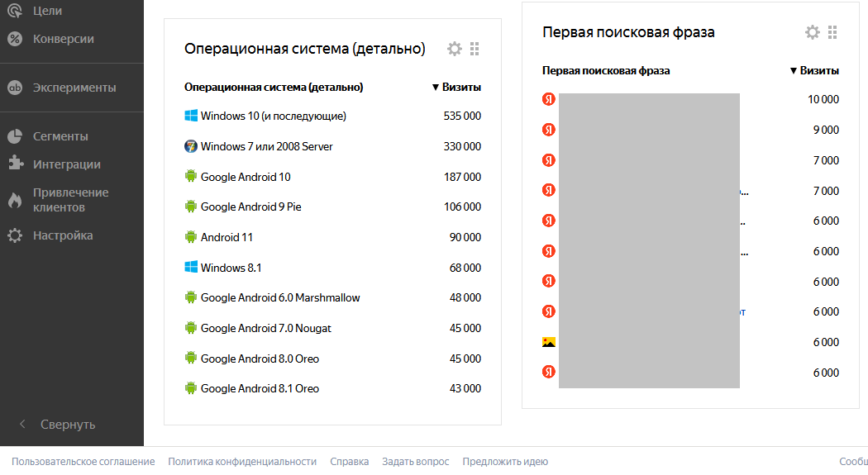Click the Windows 7 или 2008 Server row

pyautogui.click(x=332, y=146)
